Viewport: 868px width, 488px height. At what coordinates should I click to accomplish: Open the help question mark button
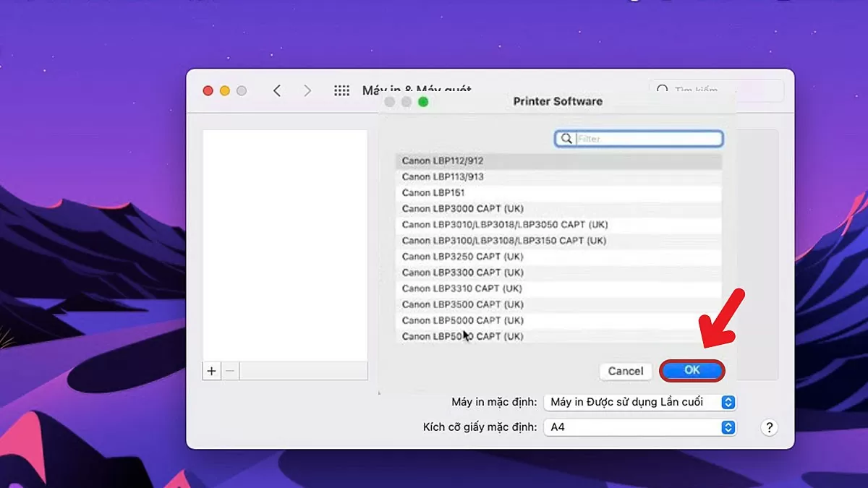(x=770, y=427)
